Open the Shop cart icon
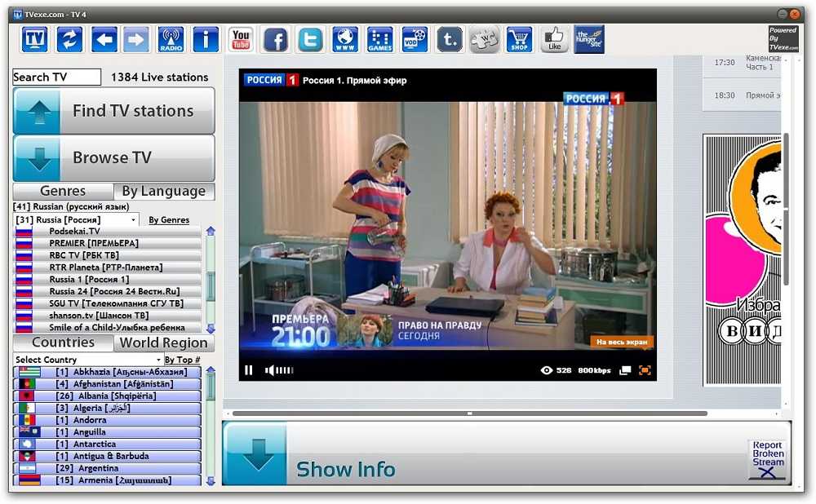 (x=519, y=39)
